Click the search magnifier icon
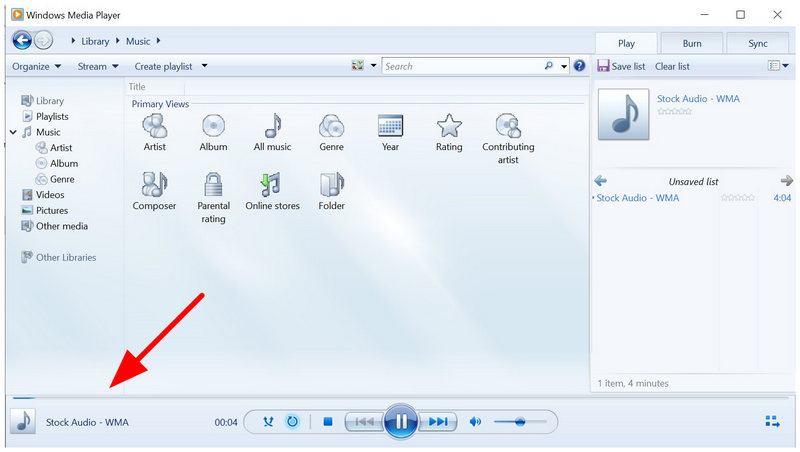This screenshot has height=452, width=800. tap(548, 66)
